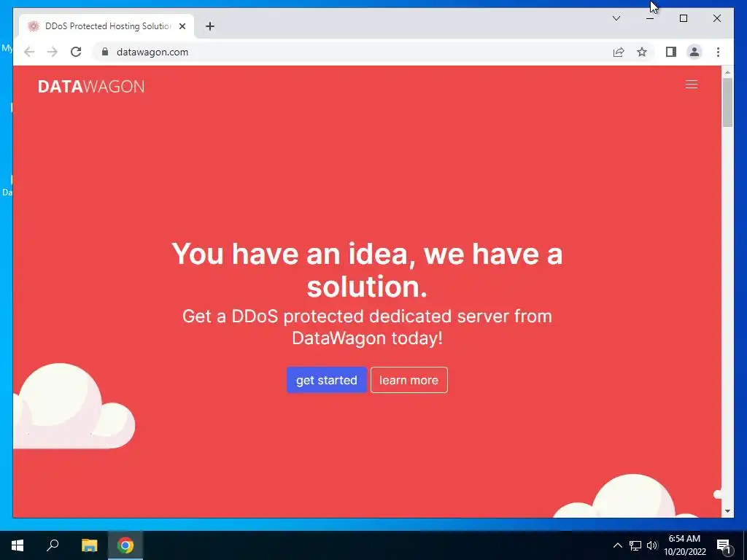The image size is (747, 560).
Task: Open a new tab
Action: pos(210,26)
